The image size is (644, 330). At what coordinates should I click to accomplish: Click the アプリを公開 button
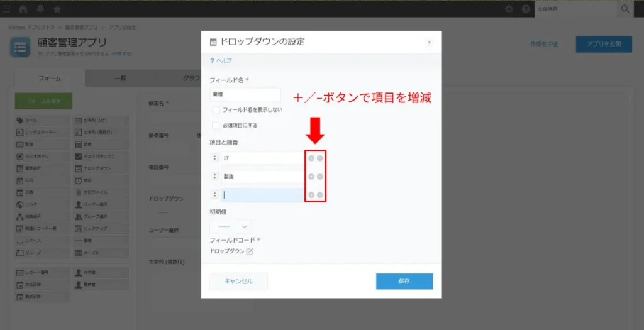tap(604, 44)
